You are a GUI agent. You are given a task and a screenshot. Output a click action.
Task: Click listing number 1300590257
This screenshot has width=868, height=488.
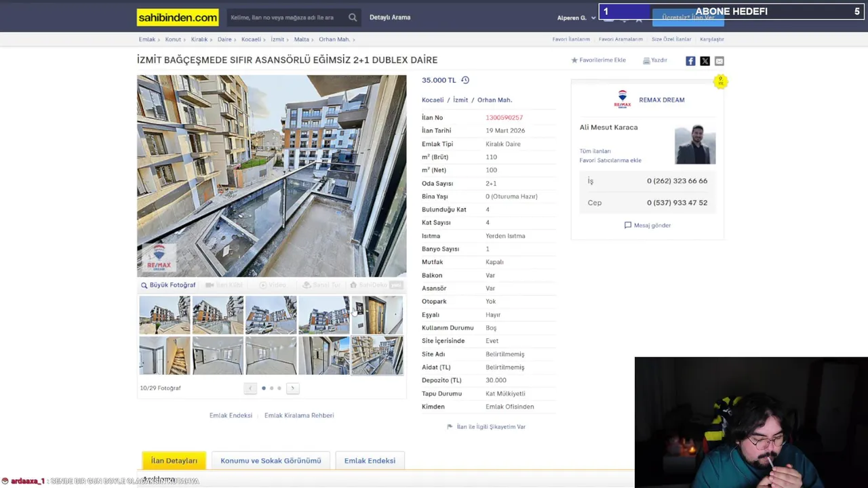504,117
